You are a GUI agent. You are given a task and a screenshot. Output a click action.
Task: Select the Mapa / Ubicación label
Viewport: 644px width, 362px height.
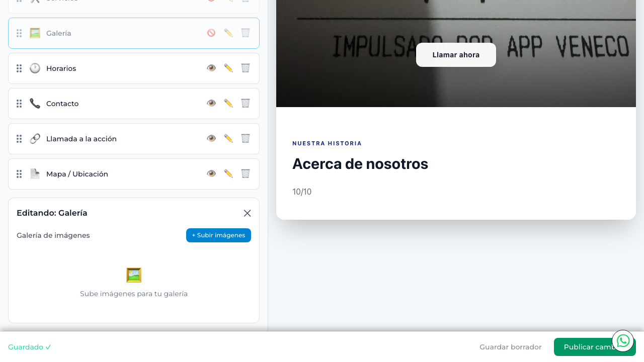tap(77, 174)
